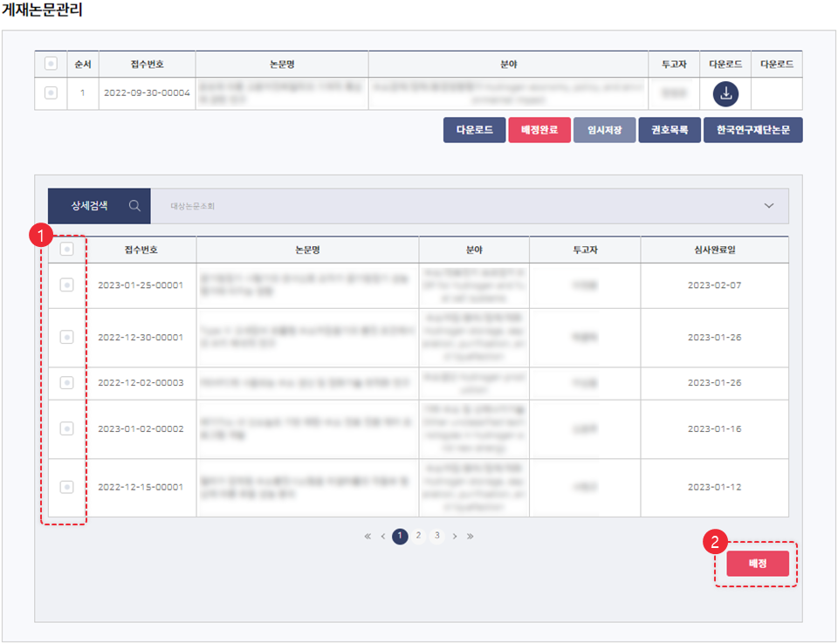
Task: Click the 임시저장 temporary save button
Action: click(604, 130)
